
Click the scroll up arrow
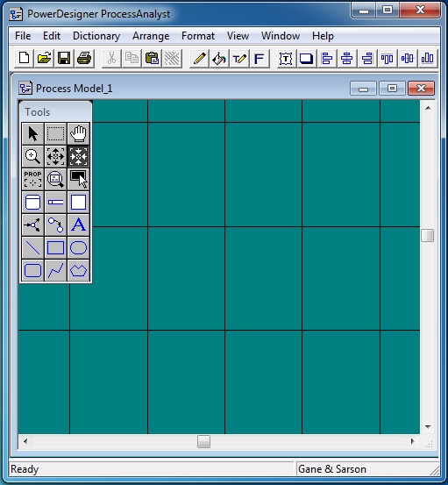(x=428, y=108)
